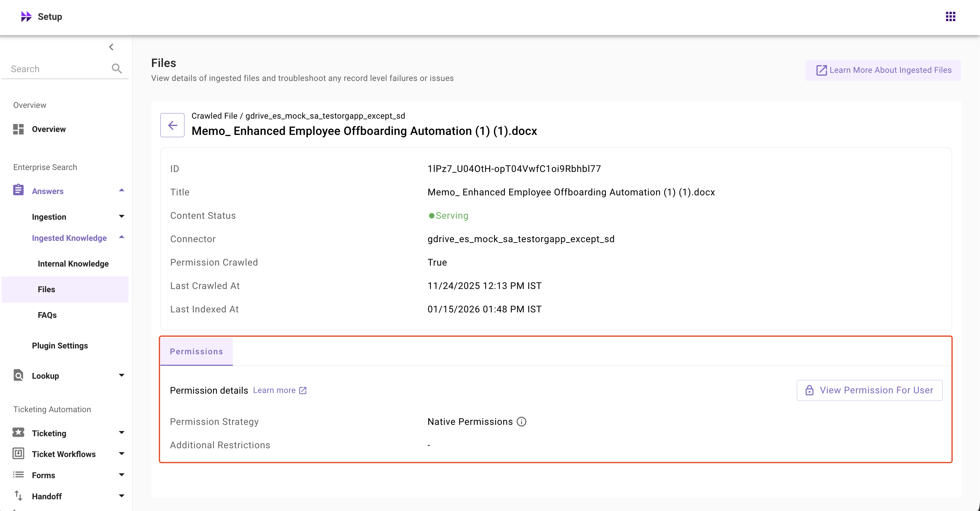
Task: Open the Overview dashboard icon
Action: coord(18,129)
